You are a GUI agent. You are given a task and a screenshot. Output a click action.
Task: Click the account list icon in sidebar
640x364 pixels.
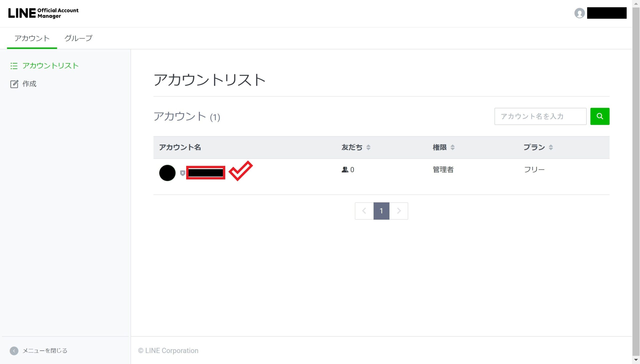pyautogui.click(x=14, y=66)
